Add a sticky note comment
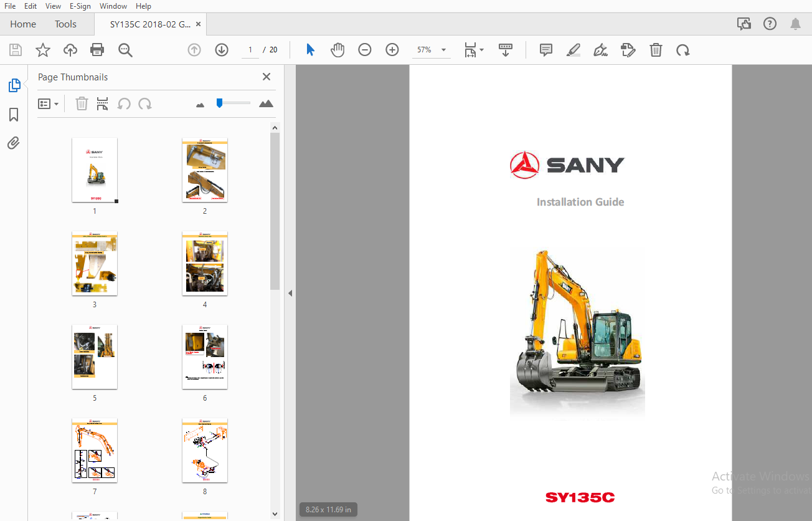The height and width of the screenshot is (521, 812). click(x=546, y=50)
